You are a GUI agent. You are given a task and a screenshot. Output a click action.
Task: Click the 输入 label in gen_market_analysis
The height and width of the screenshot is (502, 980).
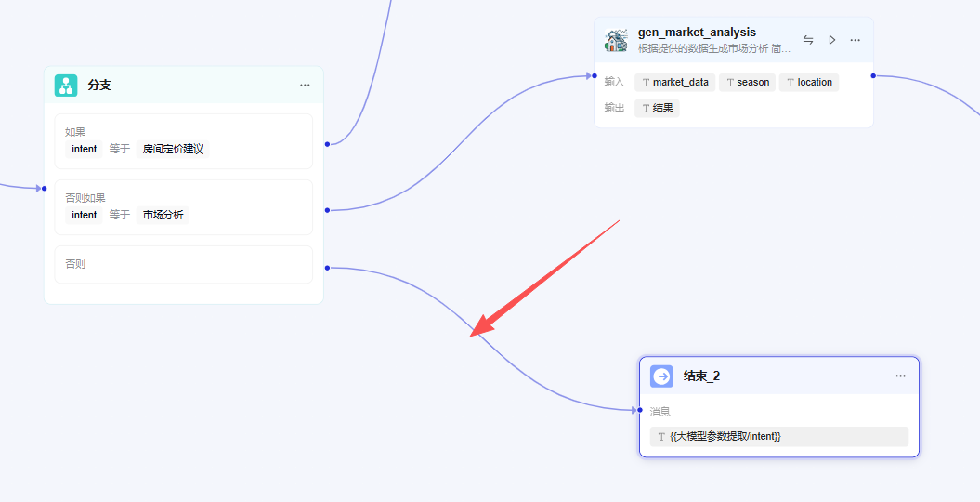pyautogui.click(x=614, y=83)
